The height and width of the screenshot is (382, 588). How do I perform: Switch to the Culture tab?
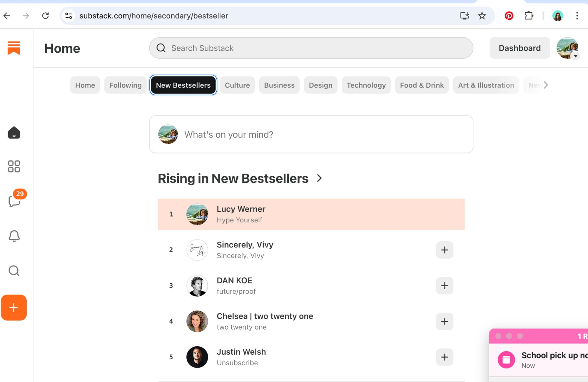click(237, 85)
